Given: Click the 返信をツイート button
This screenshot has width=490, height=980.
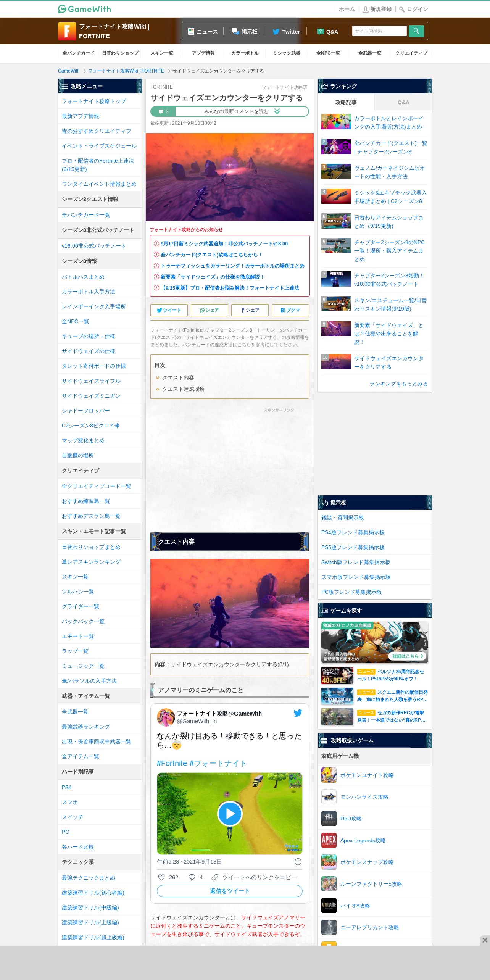Looking at the screenshot, I should 230,891.
